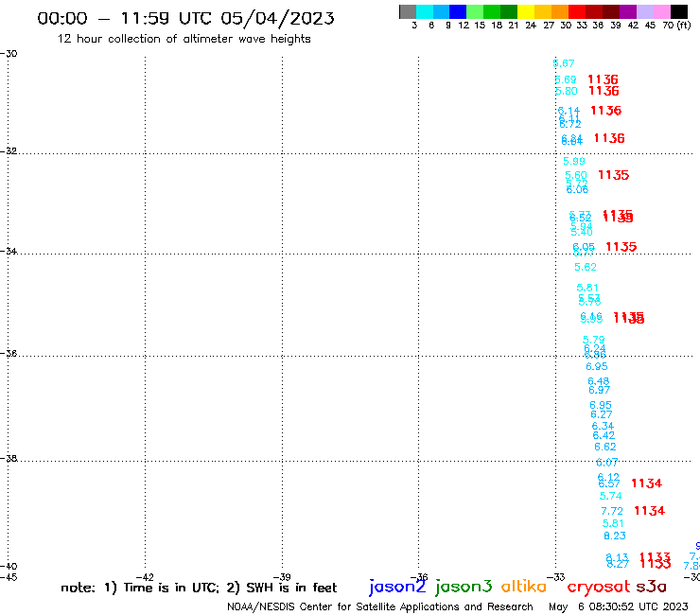Pick the dark blue legend swatch
Viewport: 700px width, 615px height.
click(x=458, y=11)
